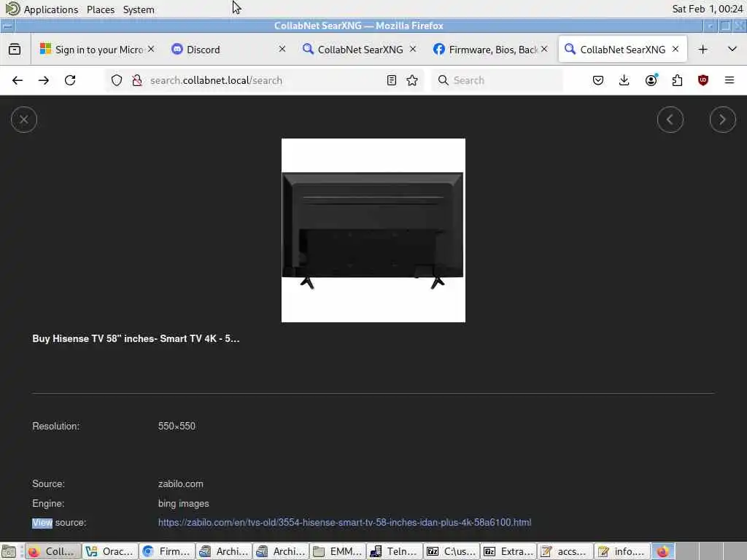
Task: Open the Firefox hamburger menu
Action: 729,80
